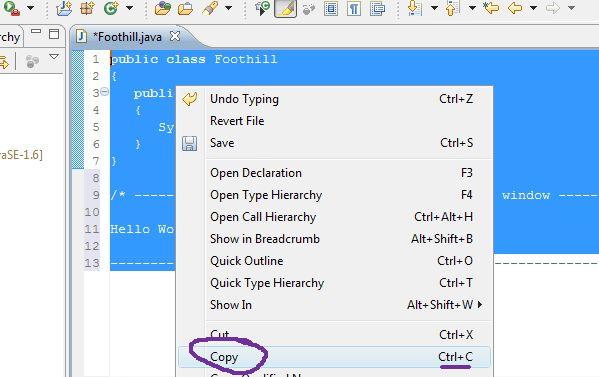Click the 'Hello Wo' text on line 11
599x377 pixels.
click(142, 229)
